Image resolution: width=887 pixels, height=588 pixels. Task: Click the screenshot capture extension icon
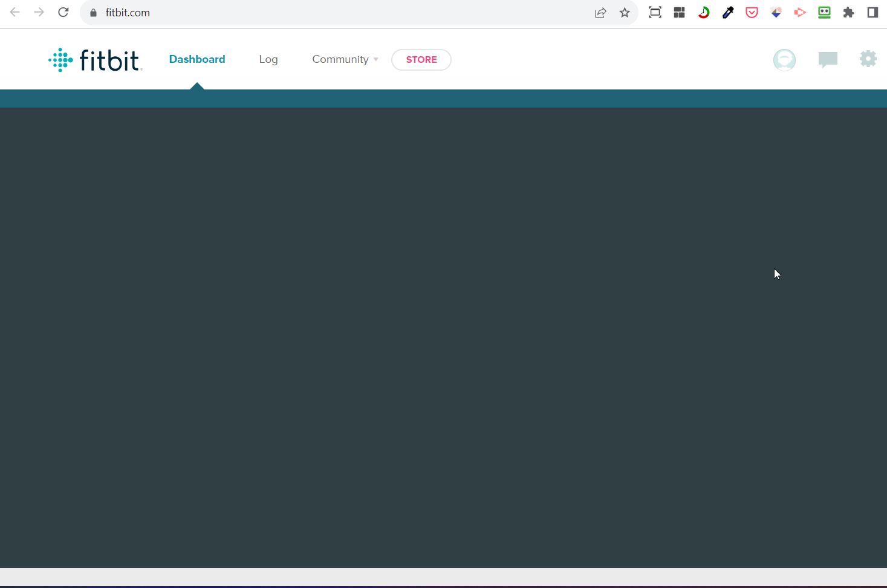655,13
